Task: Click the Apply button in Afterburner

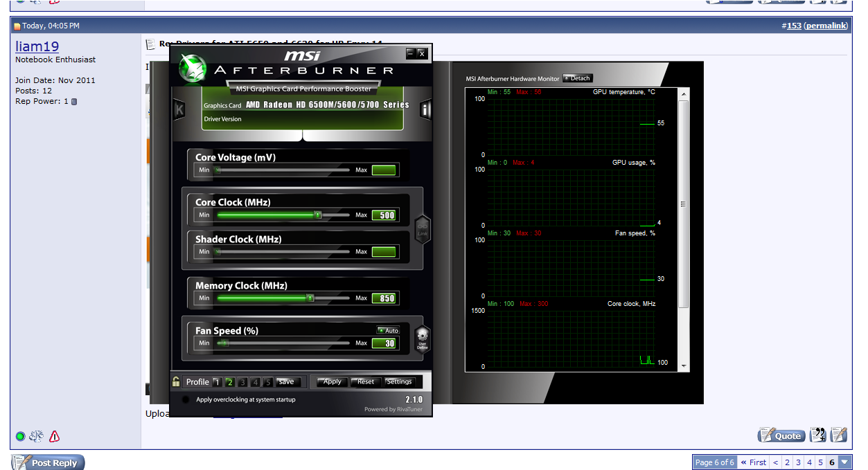Action: (x=332, y=381)
